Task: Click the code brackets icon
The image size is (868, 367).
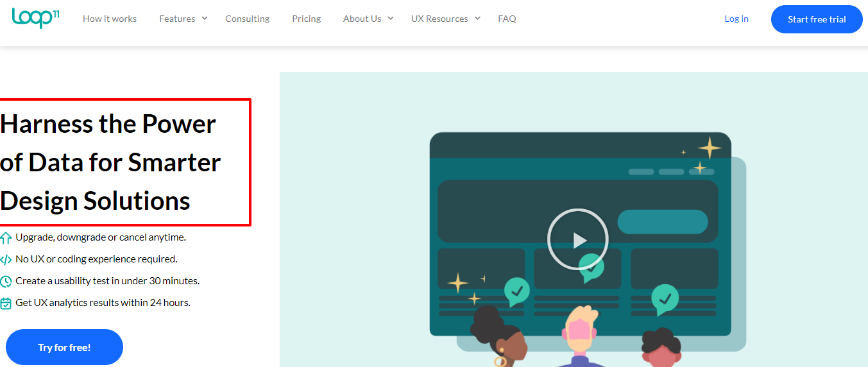Action: click(6, 260)
